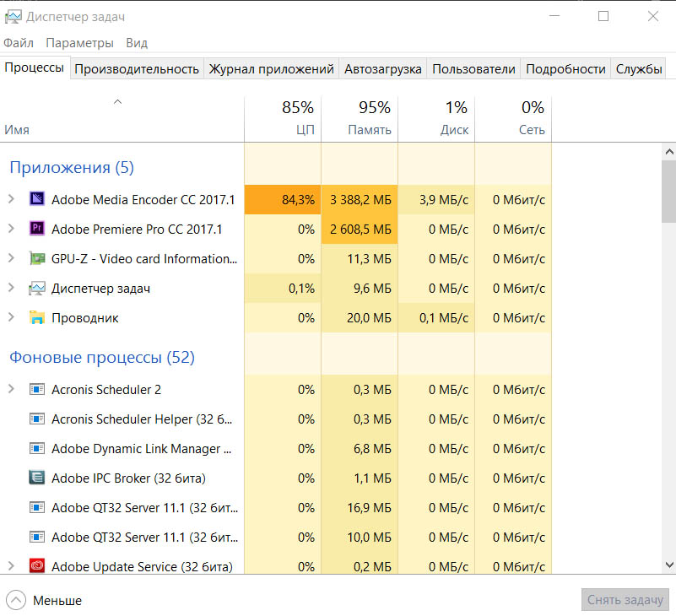Select the Проводник process name
Viewport: 676px width, 616px height.
tap(85, 318)
